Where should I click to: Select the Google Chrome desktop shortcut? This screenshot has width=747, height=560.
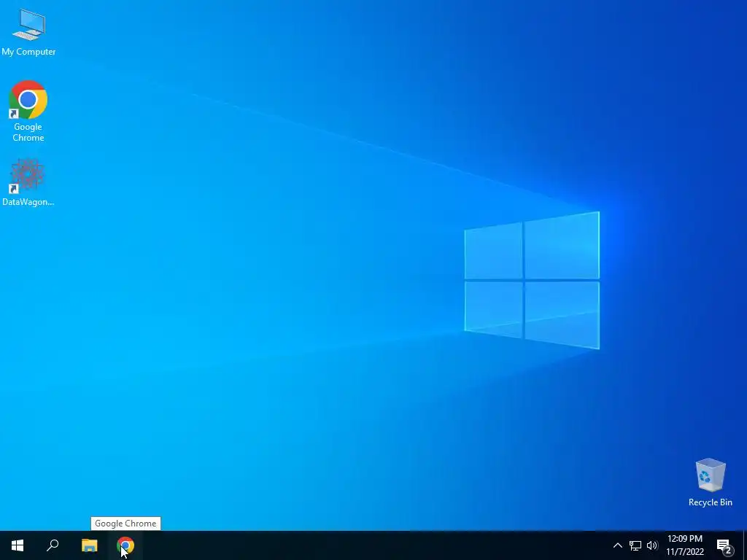click(x=28, y=112)
